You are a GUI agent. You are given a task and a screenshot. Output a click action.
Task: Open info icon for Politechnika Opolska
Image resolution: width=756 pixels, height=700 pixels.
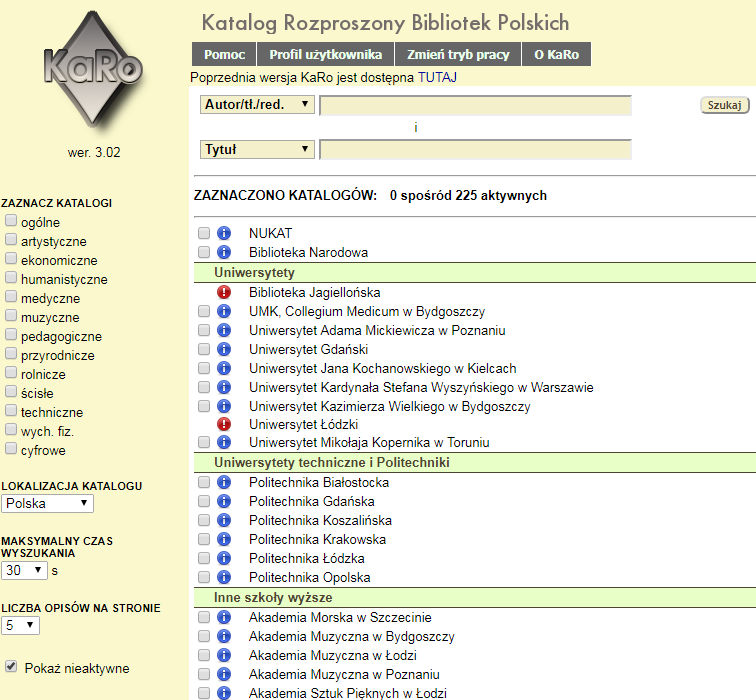pos(224,577)
